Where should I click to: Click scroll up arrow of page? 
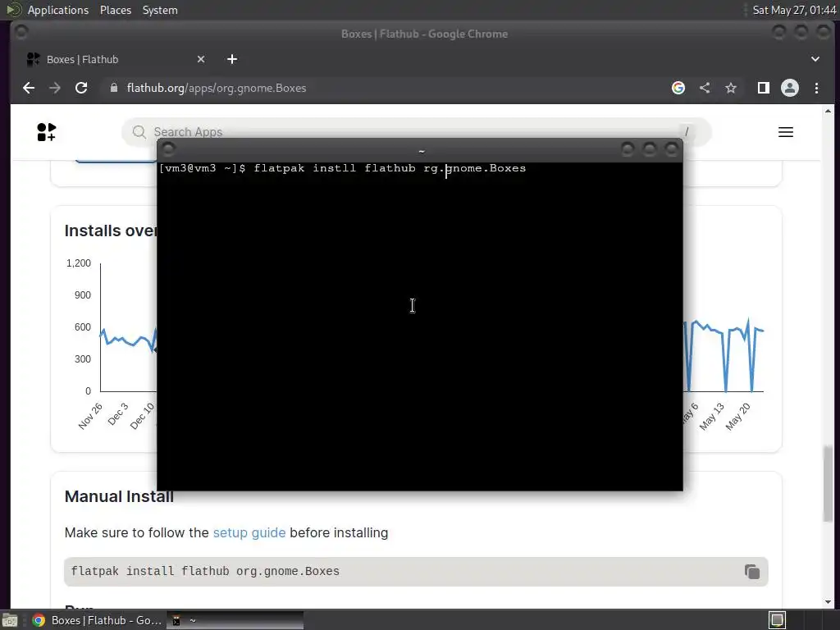pos(829,111)
